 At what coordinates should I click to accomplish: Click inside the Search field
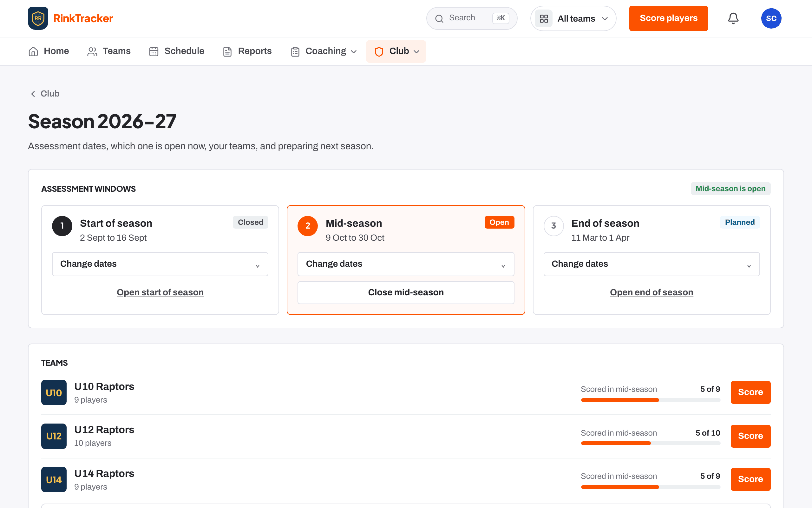click(471, 18)
